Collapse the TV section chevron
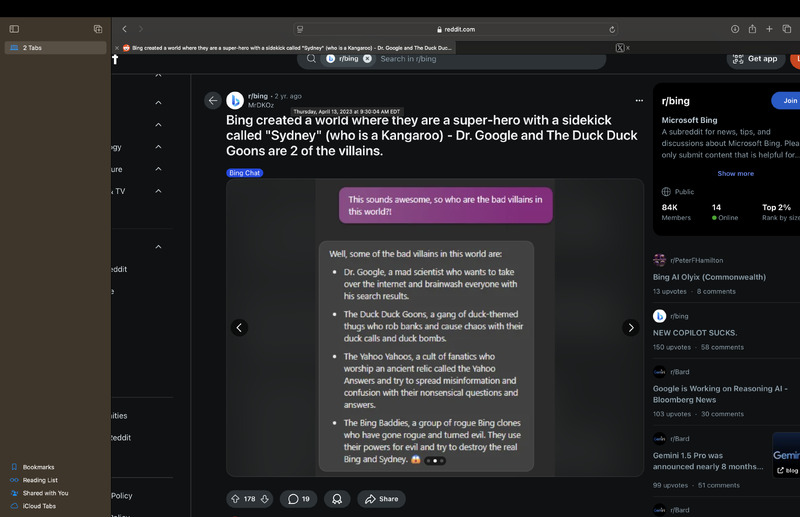This screenshot has height=517, width=800. pyautogui.click(x=158, y=191)
